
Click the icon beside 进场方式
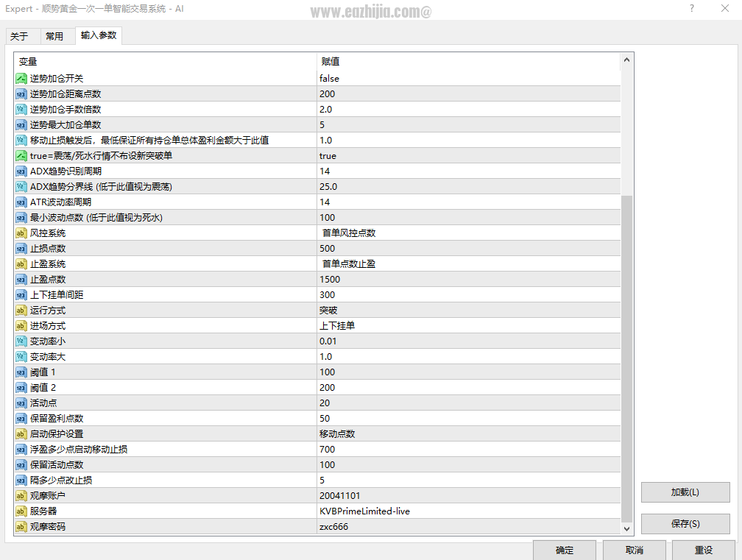21,326
